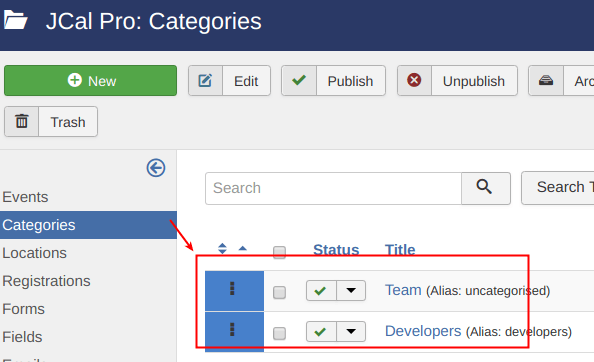Toggle published status of Developers category
The width and height of the screenshot is (594, 362).
click(x=321, y=332)
